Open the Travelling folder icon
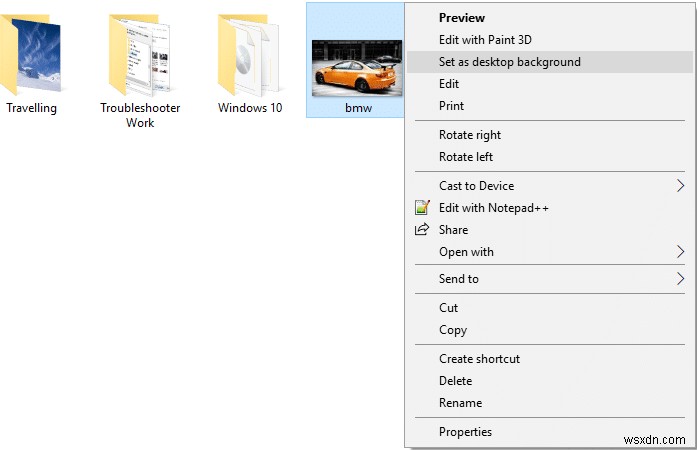 30,54
